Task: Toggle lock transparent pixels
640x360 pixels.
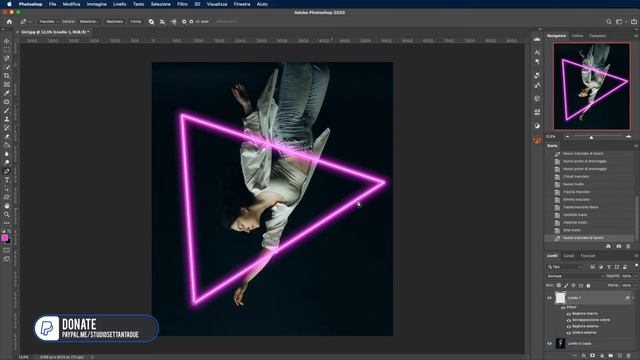Action: [559, 285]
